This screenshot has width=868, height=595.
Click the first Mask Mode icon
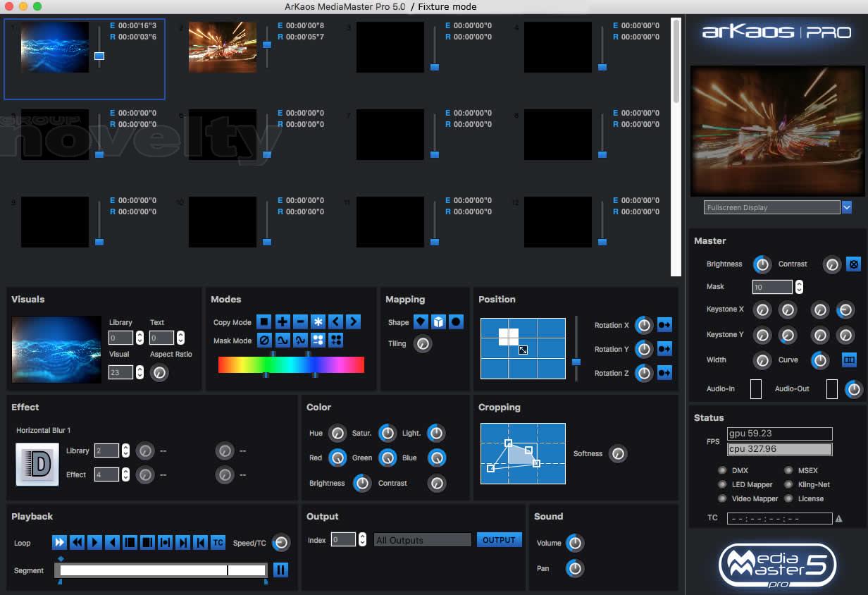pyautogui.click(x=264, y=341)
